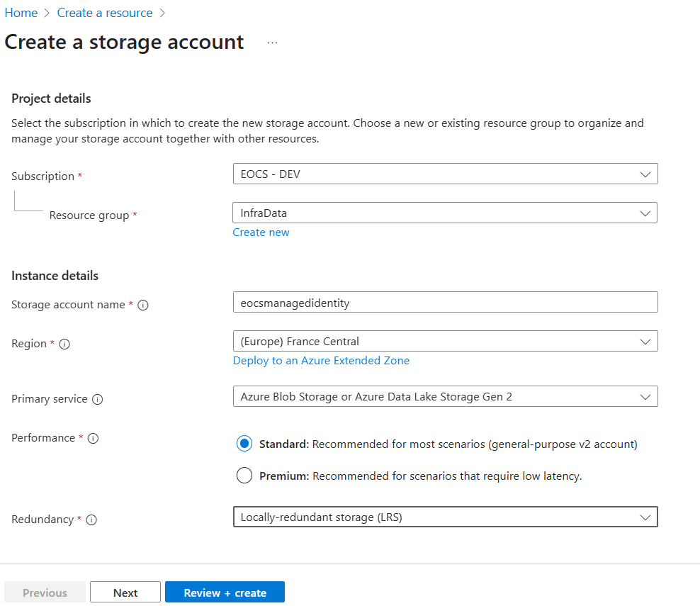Click info icon next to Storage account name
This screenshot has width=700, height=606.
pyautogui.click(x=143, y=305)
